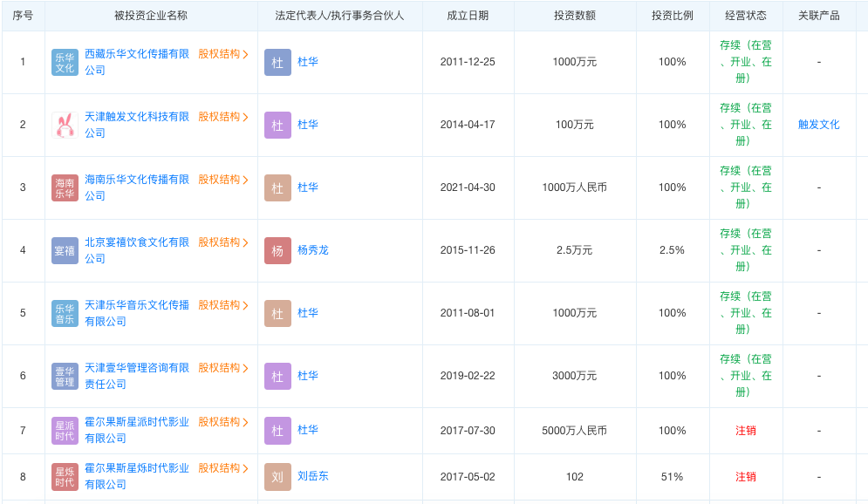The width and height of the screenshot is (868, 504).
Task: Click the 刘 avatar for 刘岳东
Action: coord(278,477)
